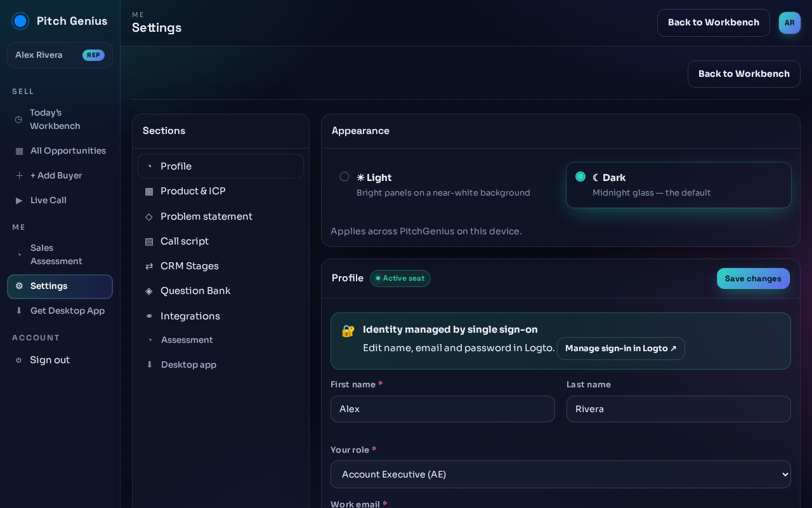
Task: Choose Get Desktop App in sidebar
Action: tap(60, 311)
